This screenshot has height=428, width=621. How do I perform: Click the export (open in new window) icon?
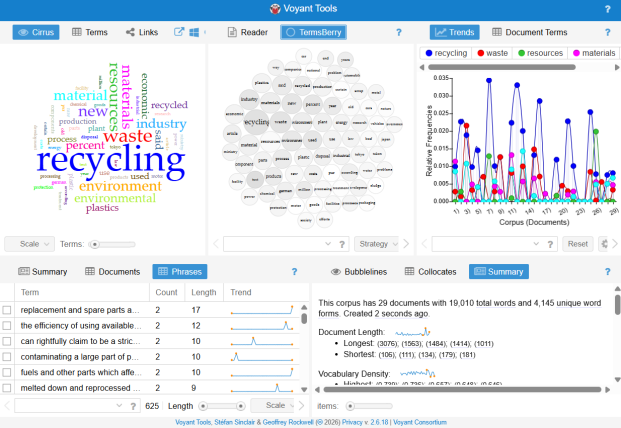click(180, 32)
